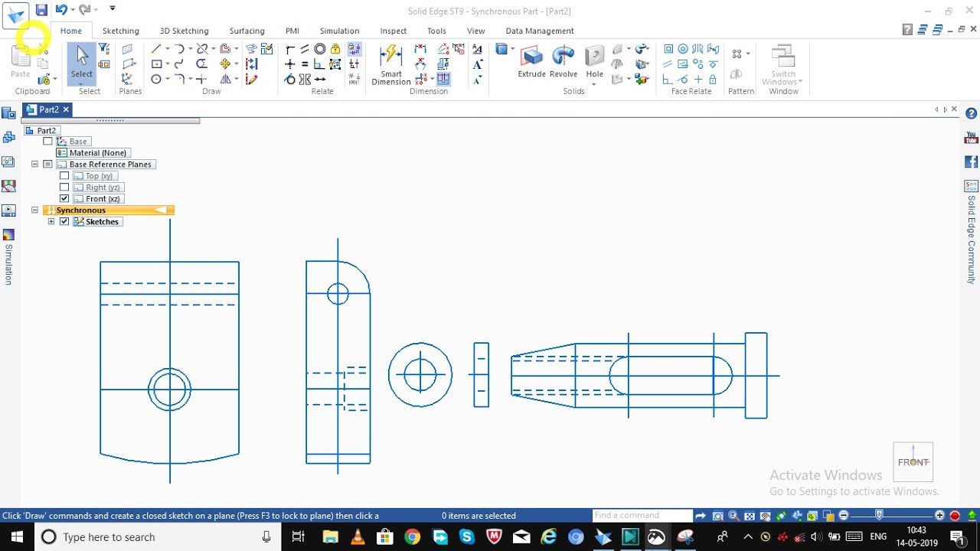Viewport: 980px width, 551px height.
Task: Click the Text size increase icon
Action: (478, 64)
